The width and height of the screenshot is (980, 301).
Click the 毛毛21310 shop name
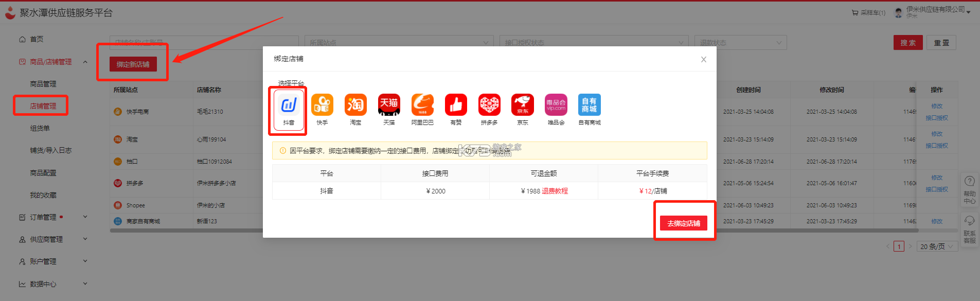210,112
